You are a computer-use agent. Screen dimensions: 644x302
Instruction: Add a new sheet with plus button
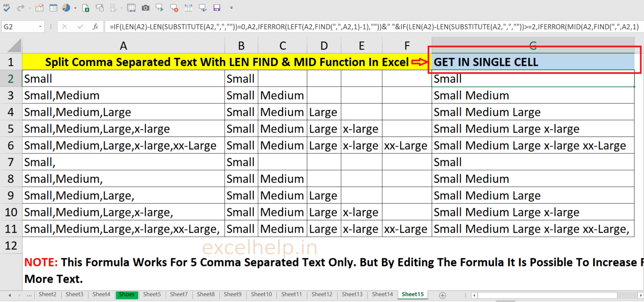[442, 295]
